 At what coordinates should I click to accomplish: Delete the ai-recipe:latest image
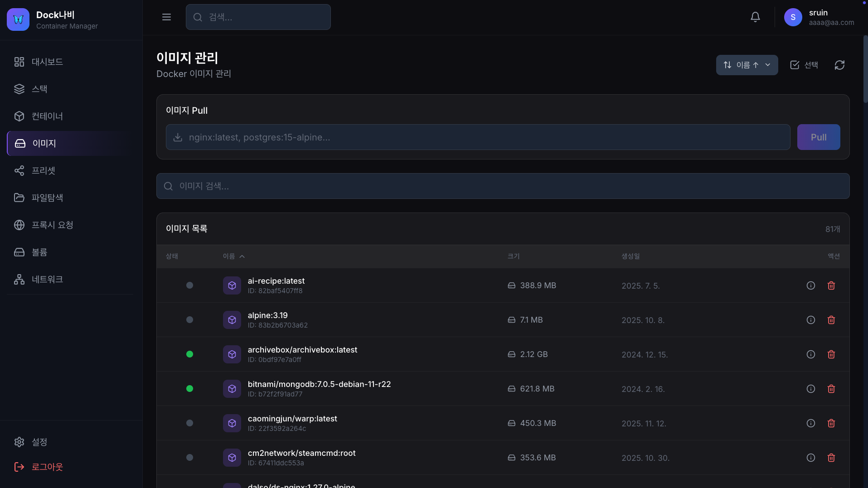pos(831,285)
